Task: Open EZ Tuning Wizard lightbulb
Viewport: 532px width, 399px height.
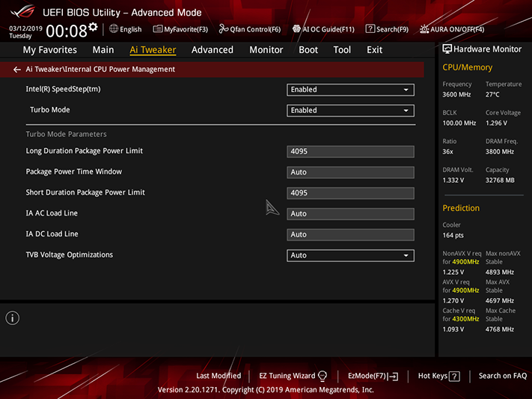Action: pos(322,376)
